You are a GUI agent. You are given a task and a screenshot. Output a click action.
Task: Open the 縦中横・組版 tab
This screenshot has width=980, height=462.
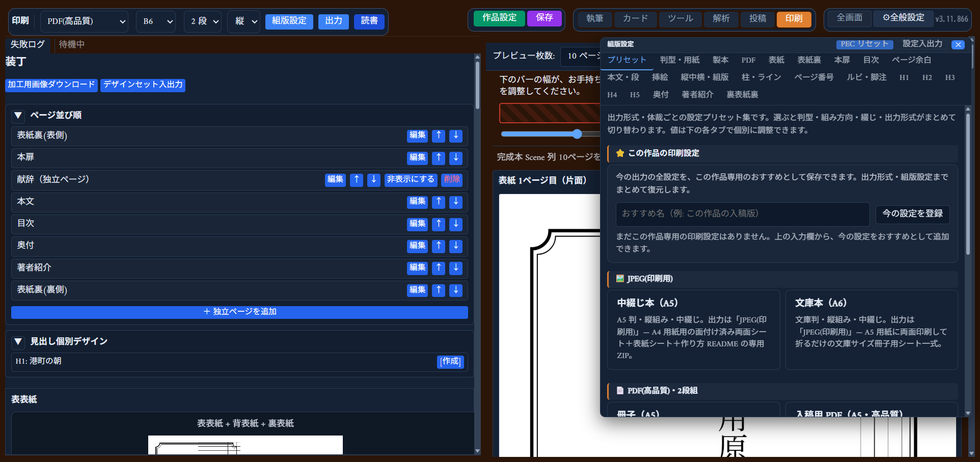[x=704, y=77]
